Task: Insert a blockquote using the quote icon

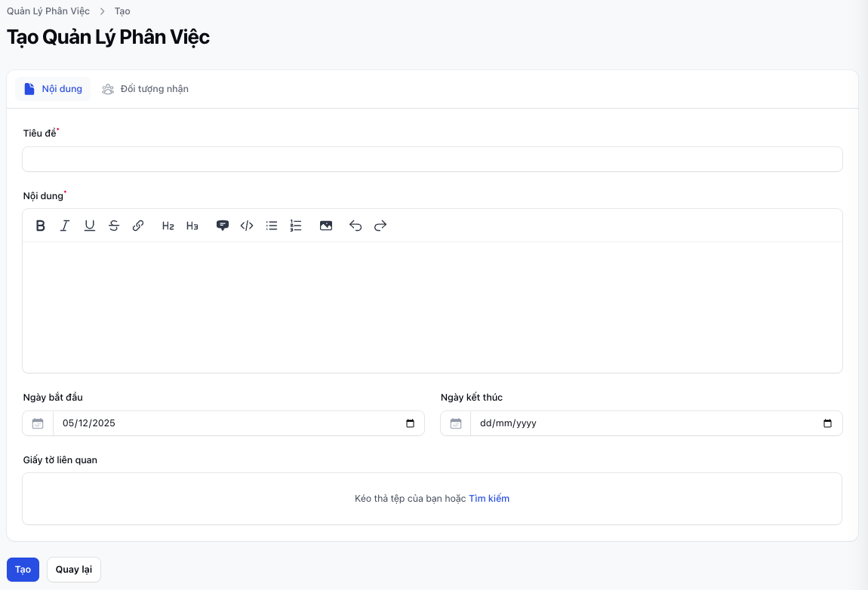Action: tap(223, 226)
